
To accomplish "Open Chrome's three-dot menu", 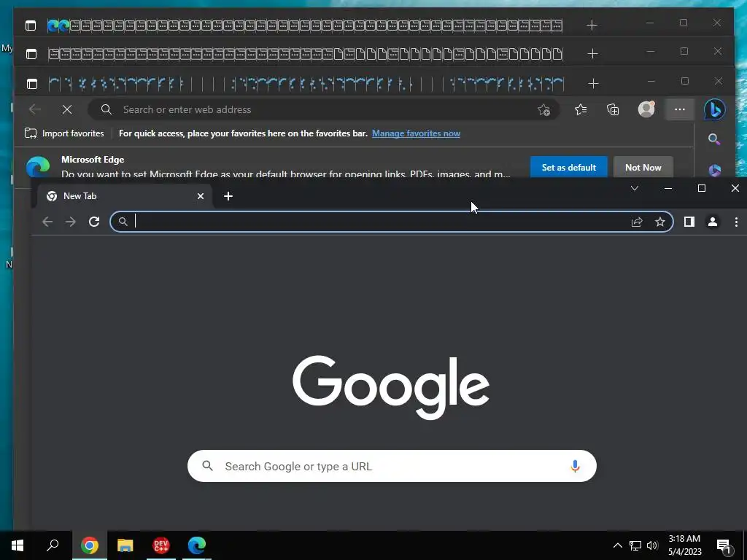I will point(736,222).
